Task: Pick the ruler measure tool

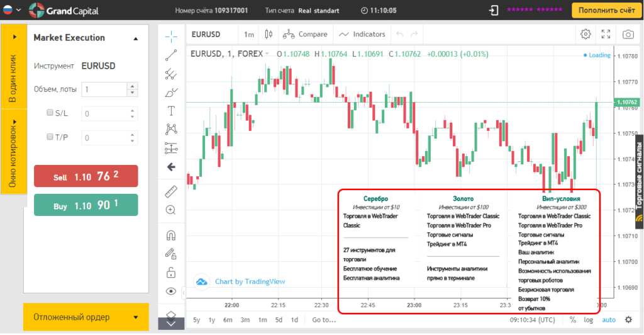Action: pyautogui.click(x=170, y=191)
